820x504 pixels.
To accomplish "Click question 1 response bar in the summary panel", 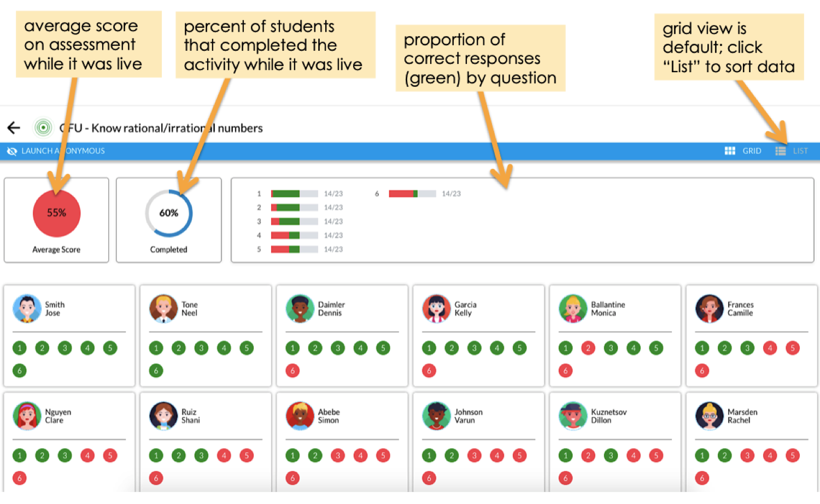I will [x=294, y=193].
